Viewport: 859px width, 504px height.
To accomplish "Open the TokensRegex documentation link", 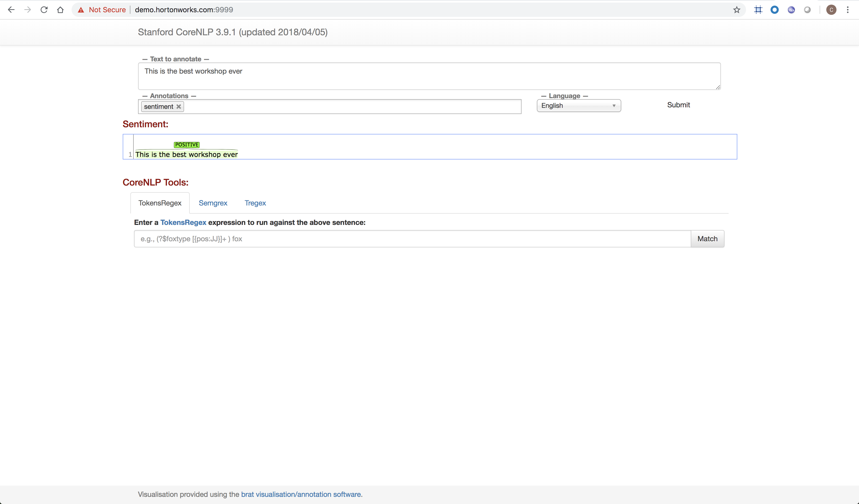I will pyautogui.click(x=183, y=223).
